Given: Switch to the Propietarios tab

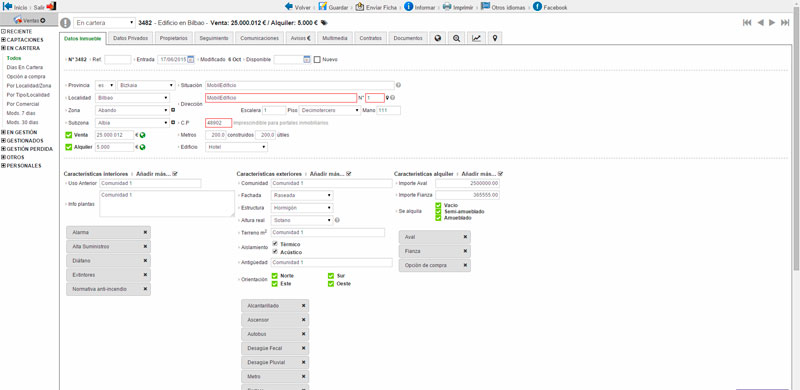Looking at the screenshot, I should (x=173, y=38).
